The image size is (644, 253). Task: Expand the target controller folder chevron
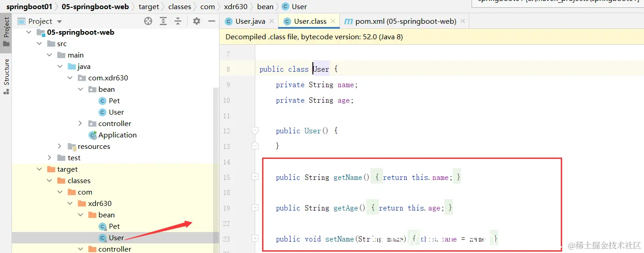[80, 249]
